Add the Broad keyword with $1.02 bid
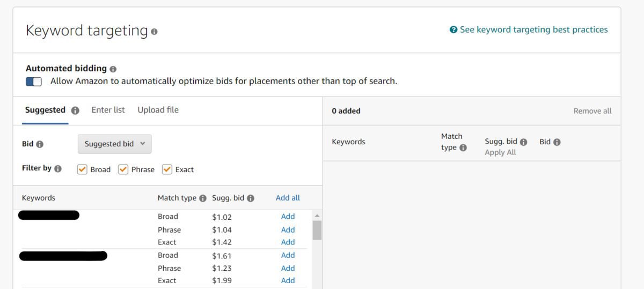 288,217
